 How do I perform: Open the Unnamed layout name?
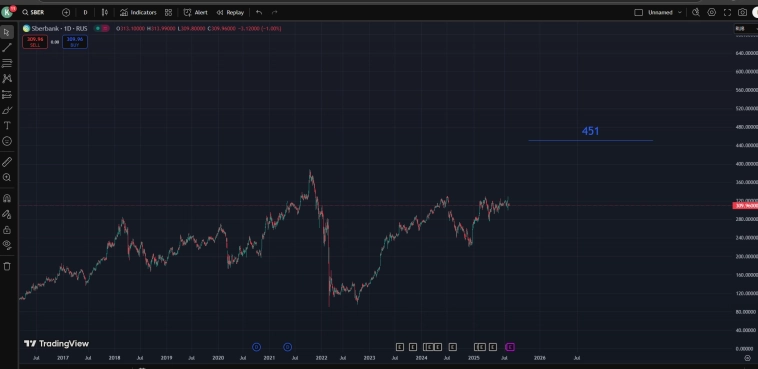click(660, 13)
